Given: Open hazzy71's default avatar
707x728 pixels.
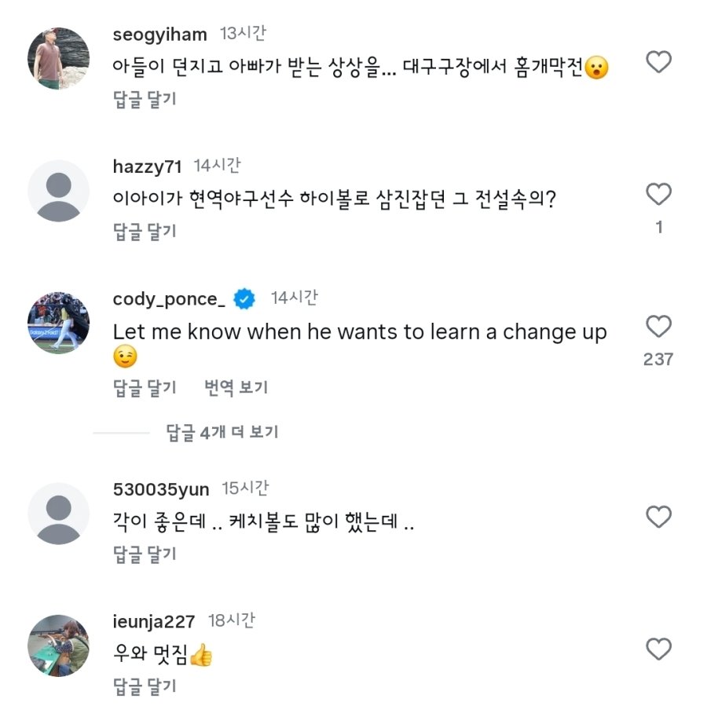Looking at the screenshot, I should click(x=59, y=191).
